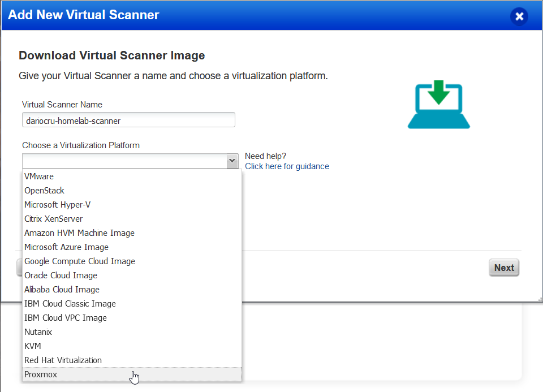Open the Virtualization Platform dropdown arrow
543x392 pixels.
click(x=232, y=161)
